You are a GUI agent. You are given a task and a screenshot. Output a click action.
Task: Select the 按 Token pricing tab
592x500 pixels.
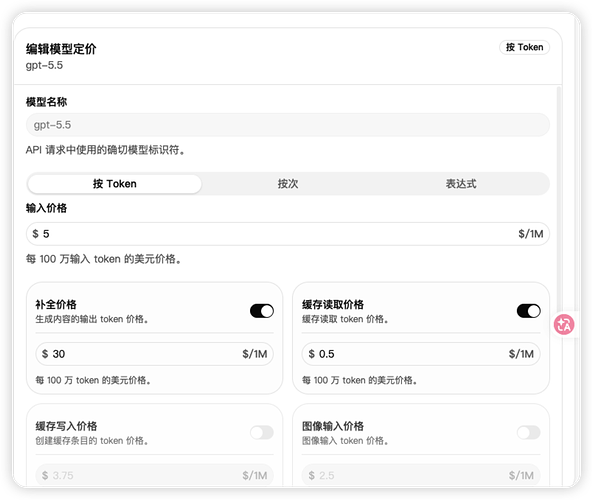[x=115, y=184]
